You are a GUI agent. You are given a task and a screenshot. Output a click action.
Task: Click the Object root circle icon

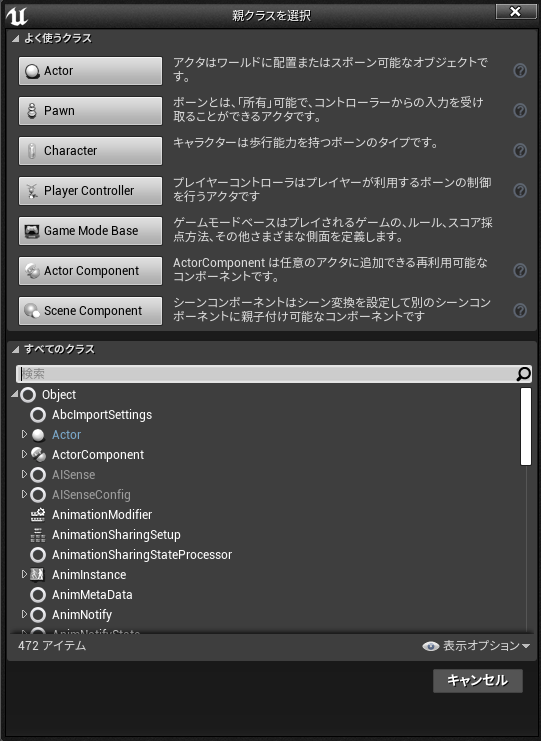click(28, 395)
